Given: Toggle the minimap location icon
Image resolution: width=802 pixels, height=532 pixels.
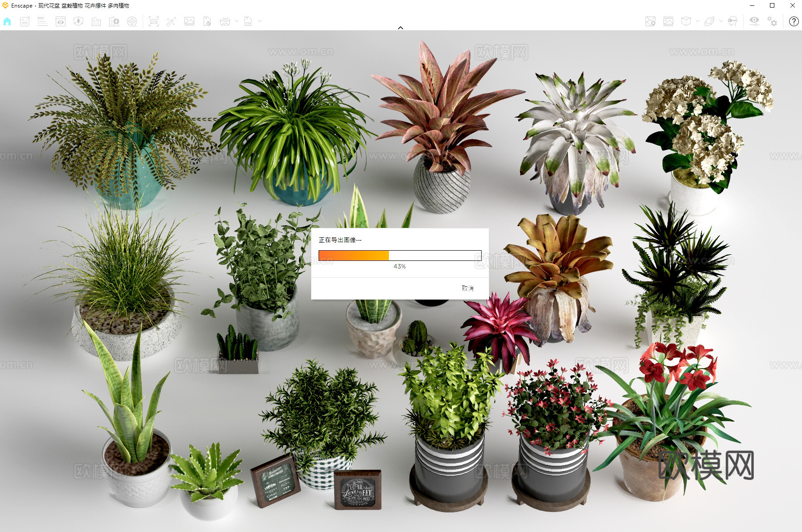Looking at the screenshot, I should (x=651, y=21).
